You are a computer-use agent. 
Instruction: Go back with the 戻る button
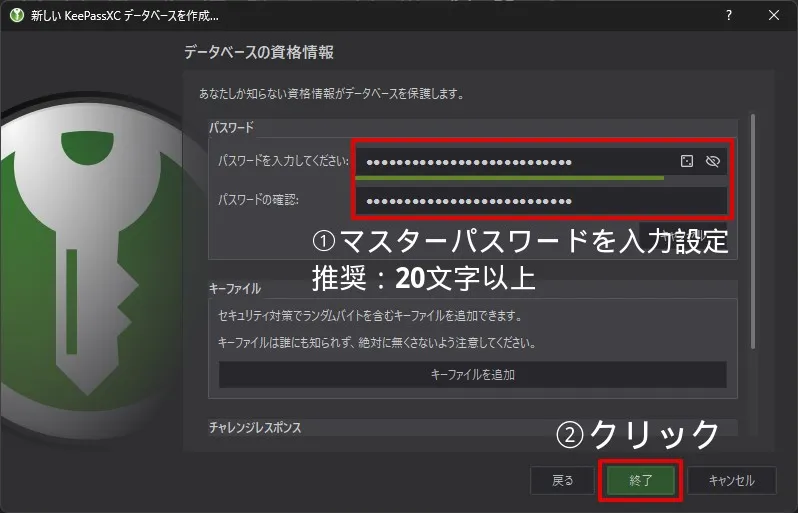point(562,480)
